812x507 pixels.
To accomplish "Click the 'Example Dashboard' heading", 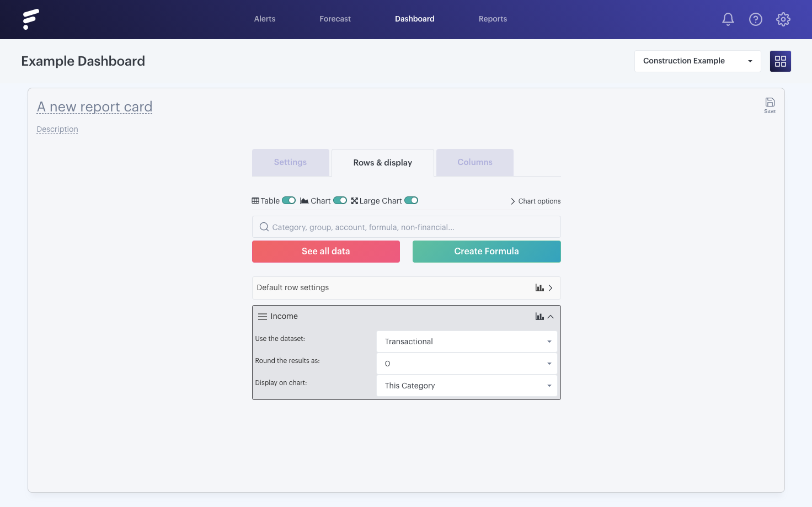I will point(83,61).
